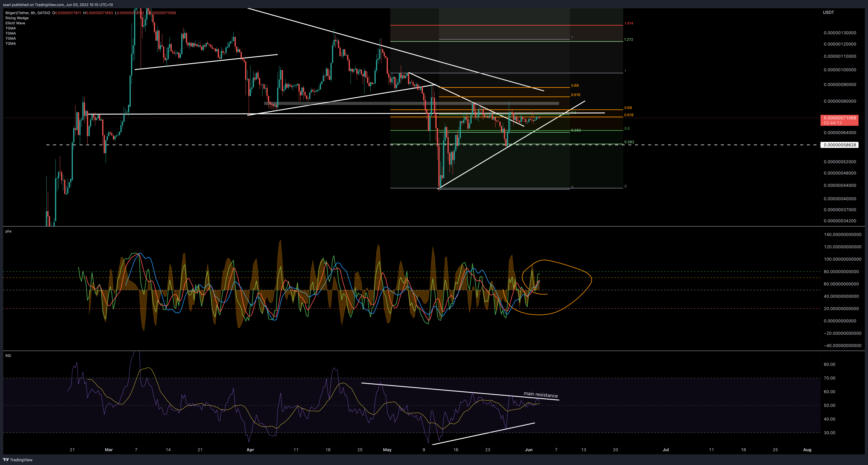The image size is (868, 465).
Task: Click the May label on time axis
Action: click(387, 450)
